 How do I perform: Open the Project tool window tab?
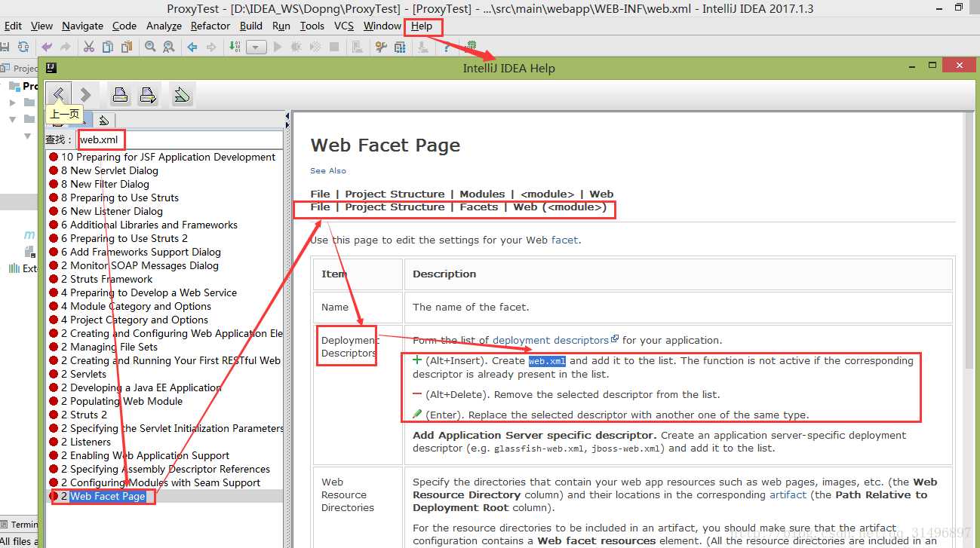click(19, 68)
